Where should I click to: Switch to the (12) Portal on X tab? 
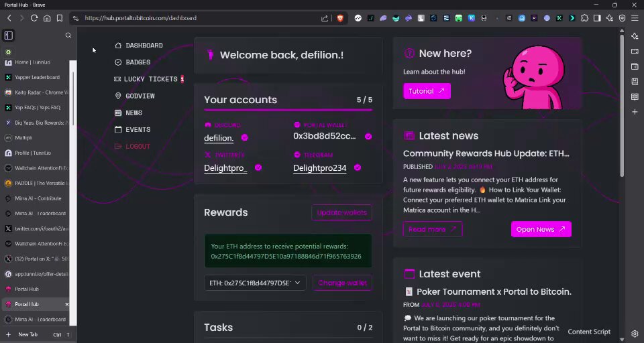pyautogui.click(x=36, y=259)
